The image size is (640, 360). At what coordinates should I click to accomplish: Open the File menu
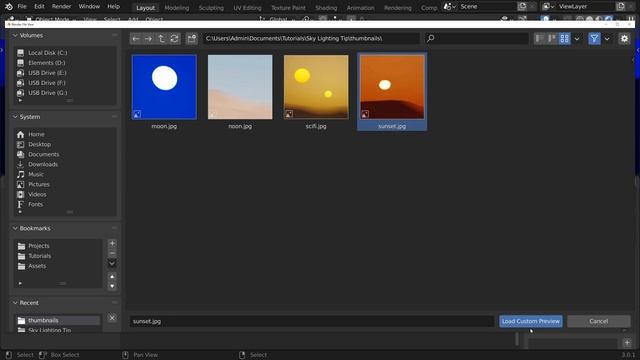point(22,7)
